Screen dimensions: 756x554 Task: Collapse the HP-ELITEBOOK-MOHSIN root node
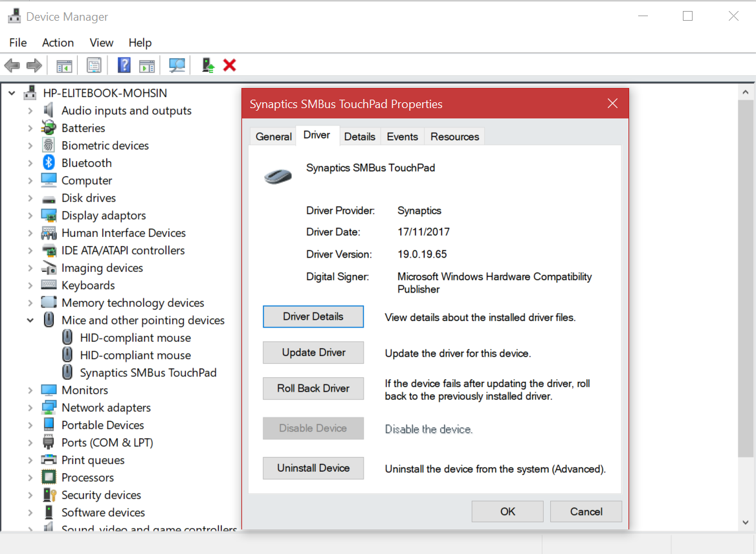pos(12,93)
